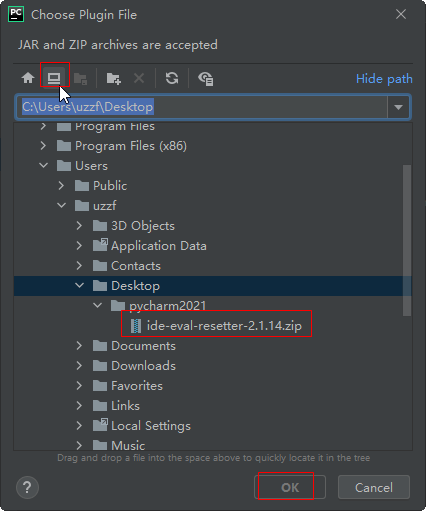Go to the Home directory icon
The width and height of the screenshot is (426, 511).
pyautogui.click(x=28, y=78)
